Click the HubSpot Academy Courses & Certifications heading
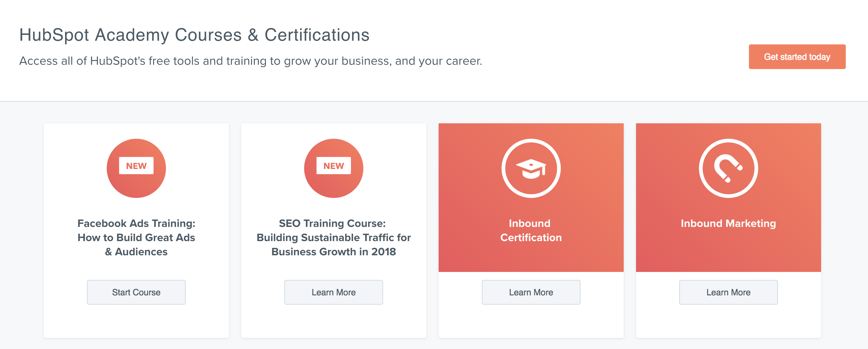Image resolution: width=868 pixels, height=349 pixels. pos(194,34)
